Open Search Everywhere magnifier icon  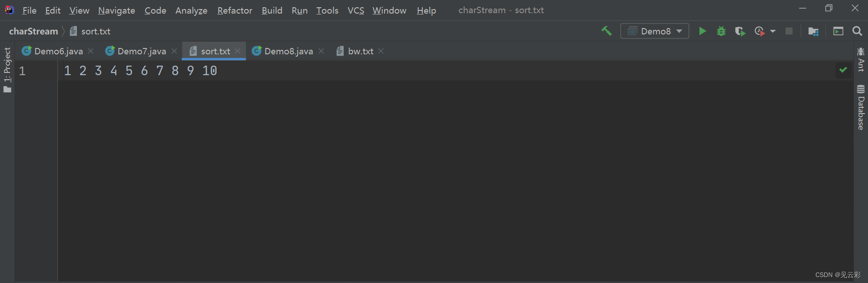[x=857, y=31]
